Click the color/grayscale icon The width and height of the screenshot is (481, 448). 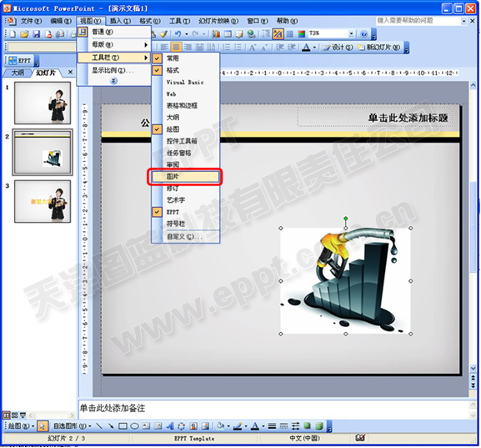(x=302, y=33)
